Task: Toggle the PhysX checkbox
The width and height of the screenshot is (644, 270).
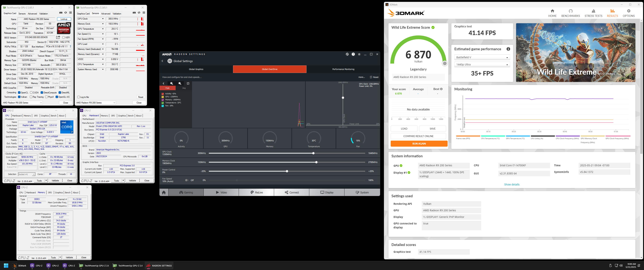Action: (x=46, y=97)
